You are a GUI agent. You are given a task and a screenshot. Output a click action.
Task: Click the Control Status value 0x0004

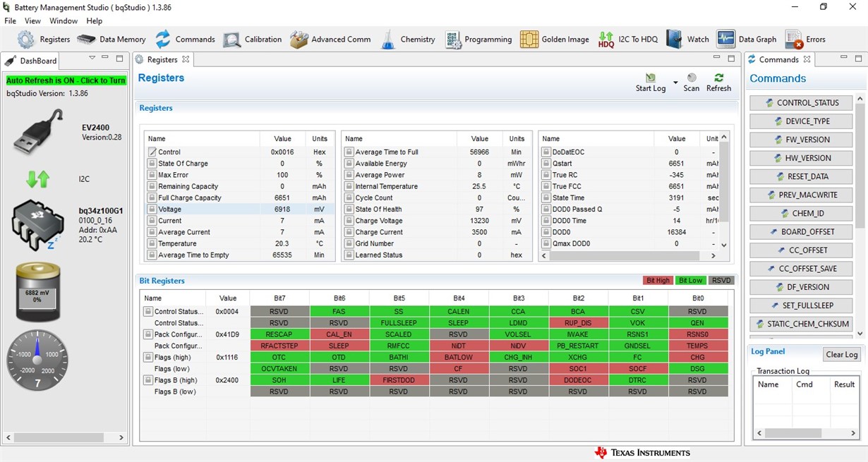tap(228, 312)
